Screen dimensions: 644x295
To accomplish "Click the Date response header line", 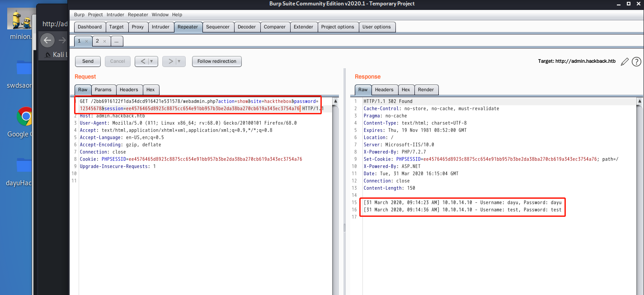I will click(x=411, y=173).
